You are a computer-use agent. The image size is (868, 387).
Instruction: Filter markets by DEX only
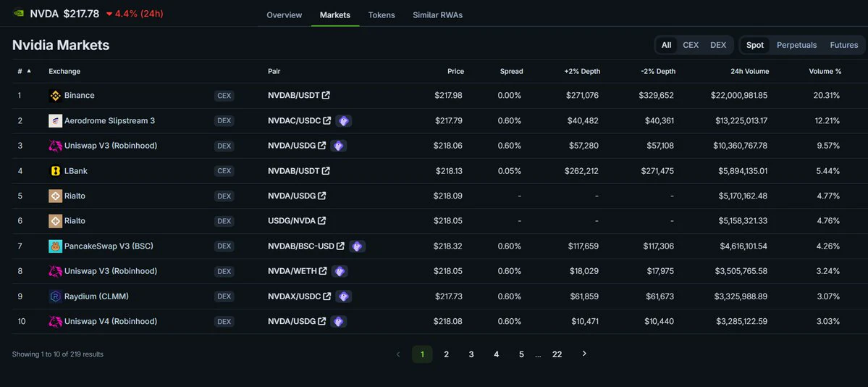tap(718, 45)
